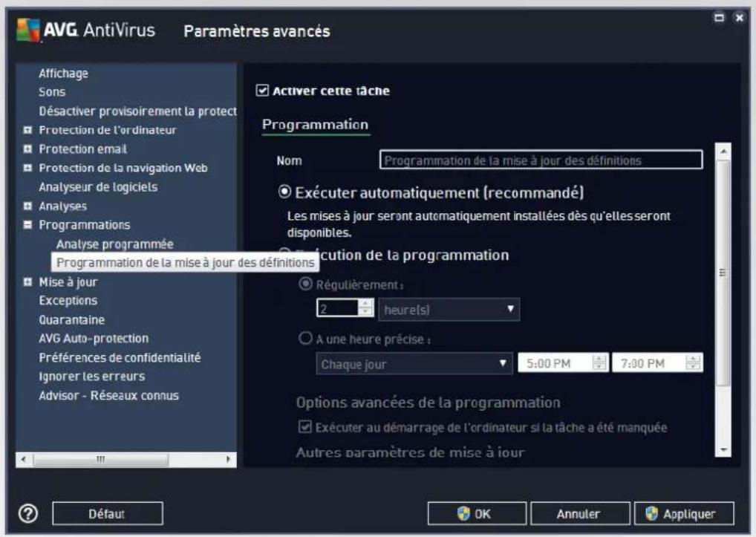The image size is (756, 537).
Task: Click the OK button
Action: [x=477, y=513]
